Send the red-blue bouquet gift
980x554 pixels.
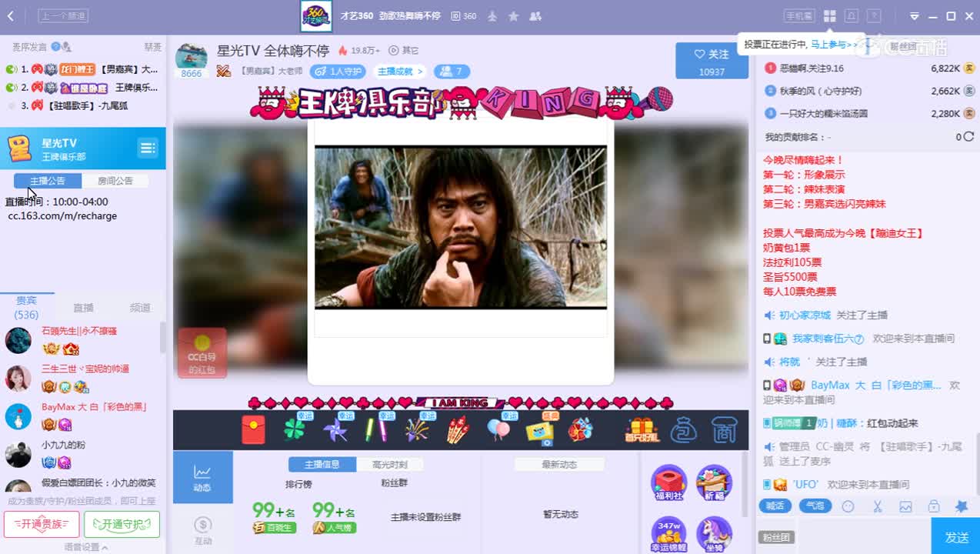click(581, 430)
